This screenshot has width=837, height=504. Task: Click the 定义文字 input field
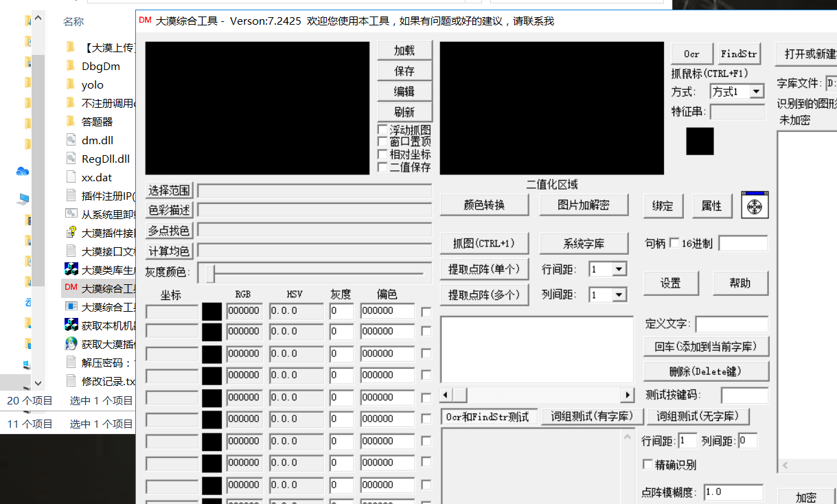coord(732,323)
